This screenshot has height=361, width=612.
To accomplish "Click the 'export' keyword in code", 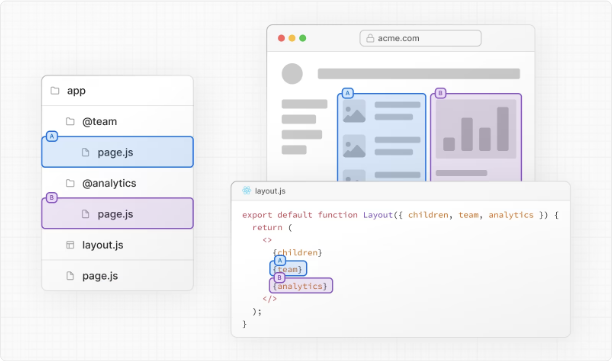I will pyautogui.click(x=257, y=215).
